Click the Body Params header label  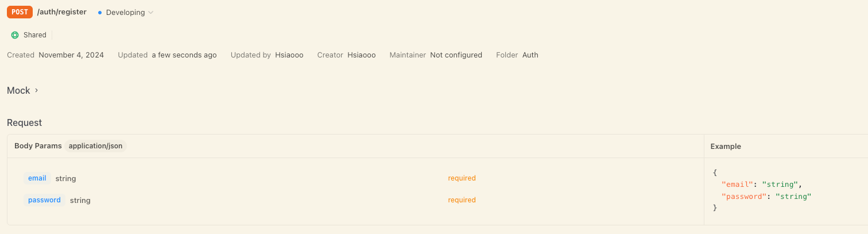(x=38, y=146)
